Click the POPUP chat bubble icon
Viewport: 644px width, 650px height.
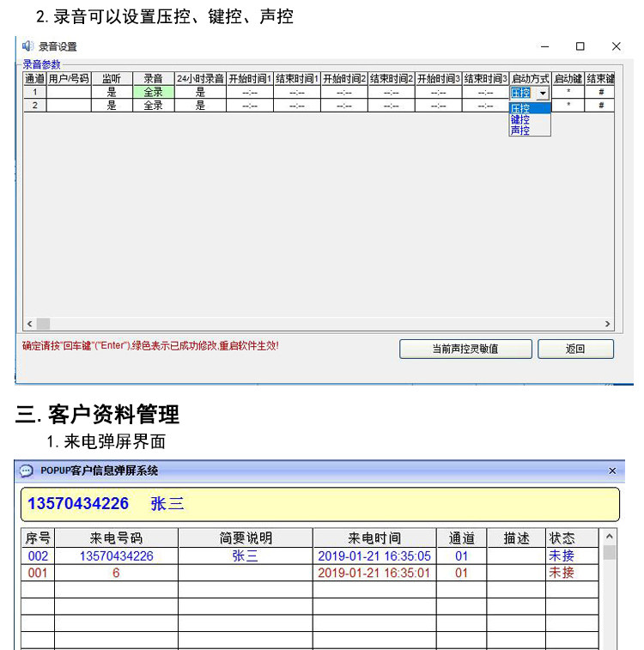(26, 471)
